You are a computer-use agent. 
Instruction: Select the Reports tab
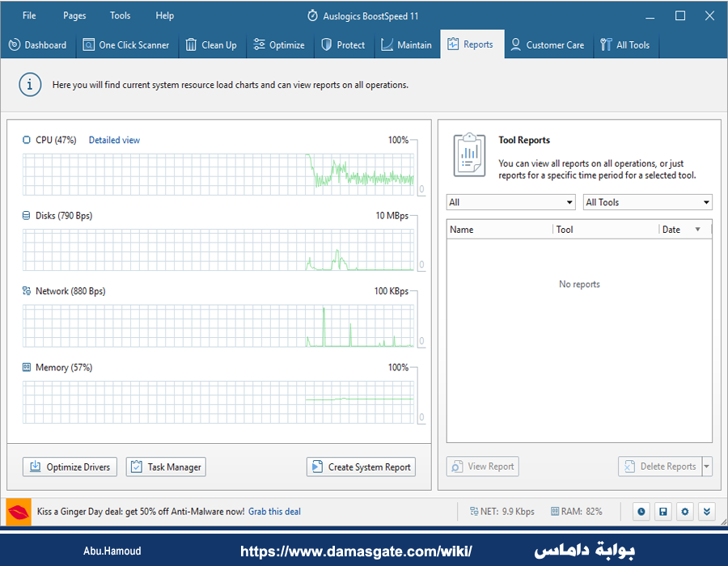[472, 44]
